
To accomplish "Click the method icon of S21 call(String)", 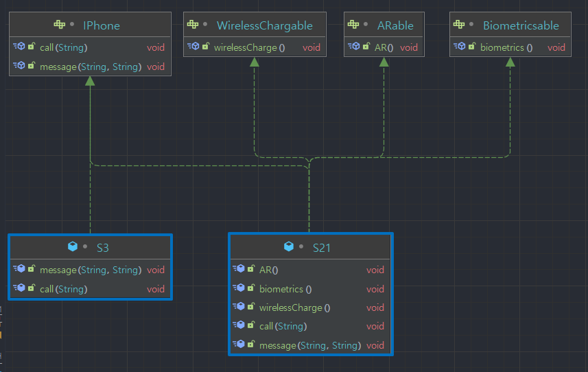I will tap(239, 325).
